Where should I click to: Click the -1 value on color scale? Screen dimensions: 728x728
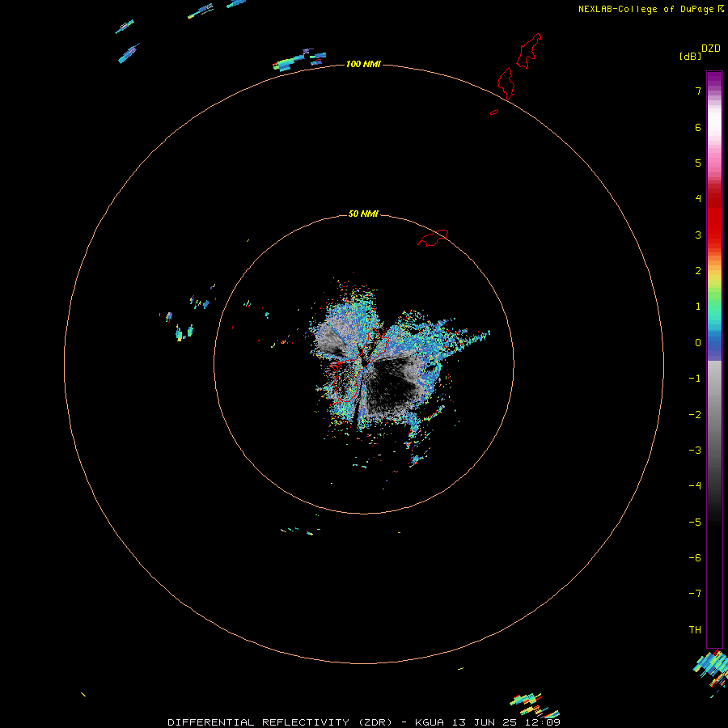[695, 379]
